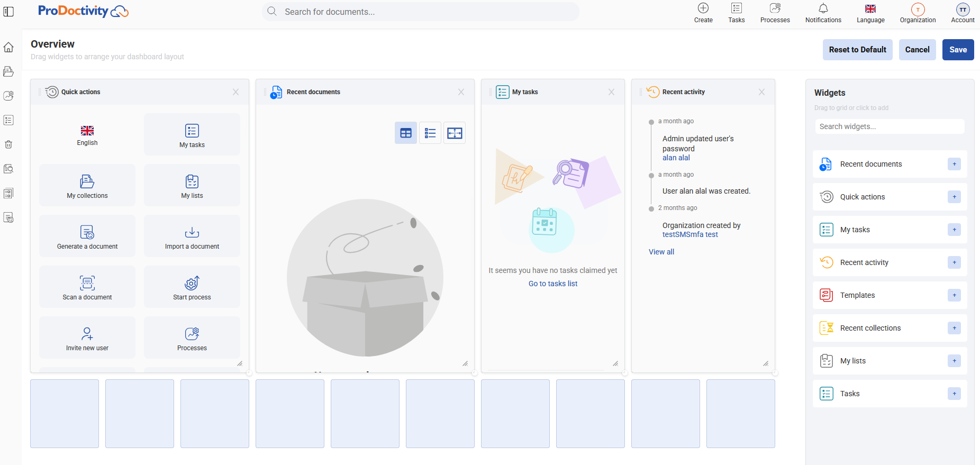Image resolution: width=980 pixels, height=465 pixels.
Task: Open the My lists quick action
Action: click(x=192, y=185)
